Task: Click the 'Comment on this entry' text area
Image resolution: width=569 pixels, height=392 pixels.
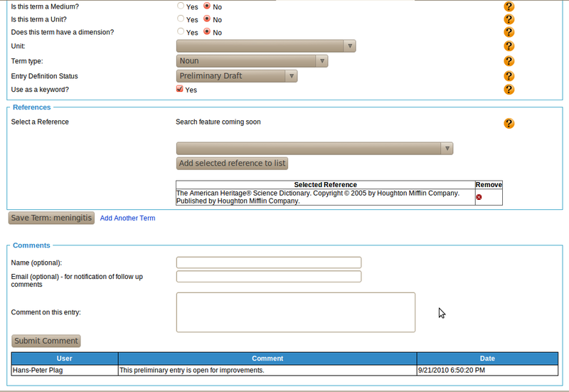Action: (295, 312)
